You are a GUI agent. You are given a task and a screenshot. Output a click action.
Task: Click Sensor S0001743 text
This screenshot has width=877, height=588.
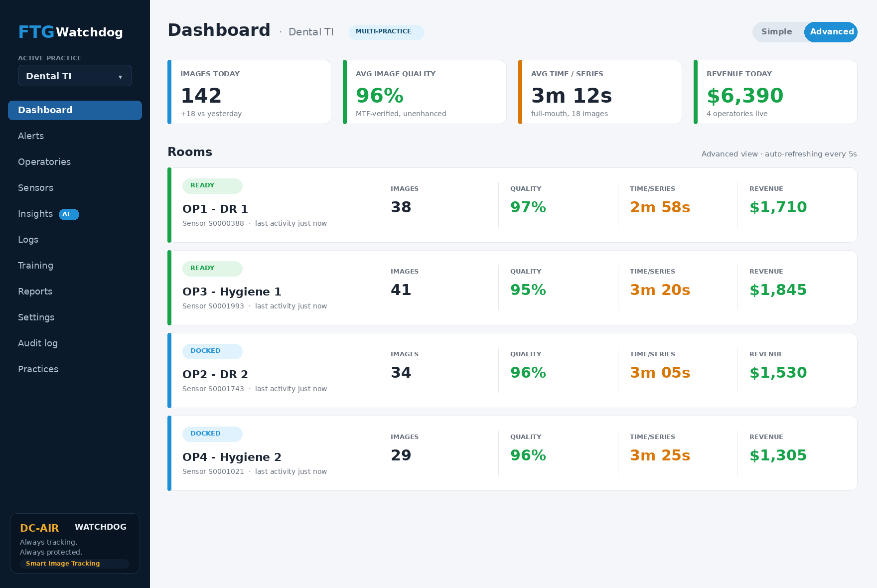point(213,389)
